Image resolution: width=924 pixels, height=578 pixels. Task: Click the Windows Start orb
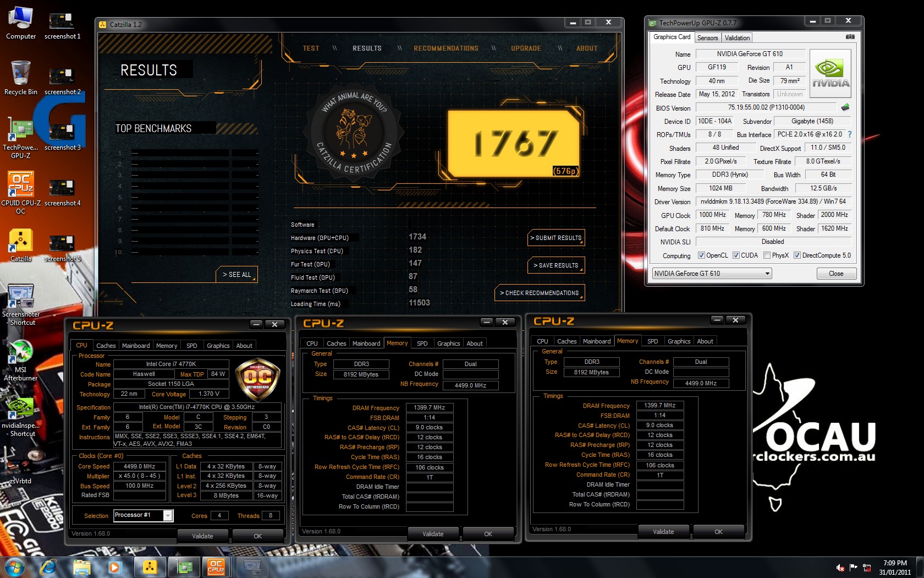coord(14,566)
